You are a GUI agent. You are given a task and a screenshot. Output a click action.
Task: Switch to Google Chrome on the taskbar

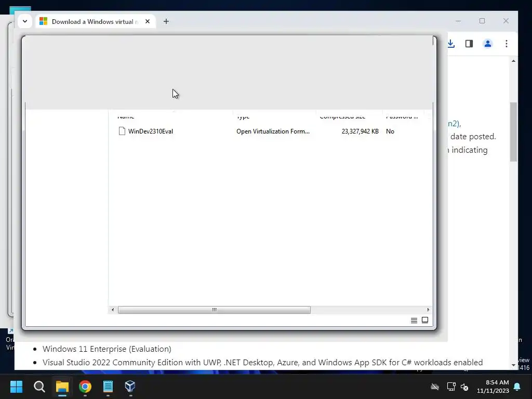tap(85, 386)
